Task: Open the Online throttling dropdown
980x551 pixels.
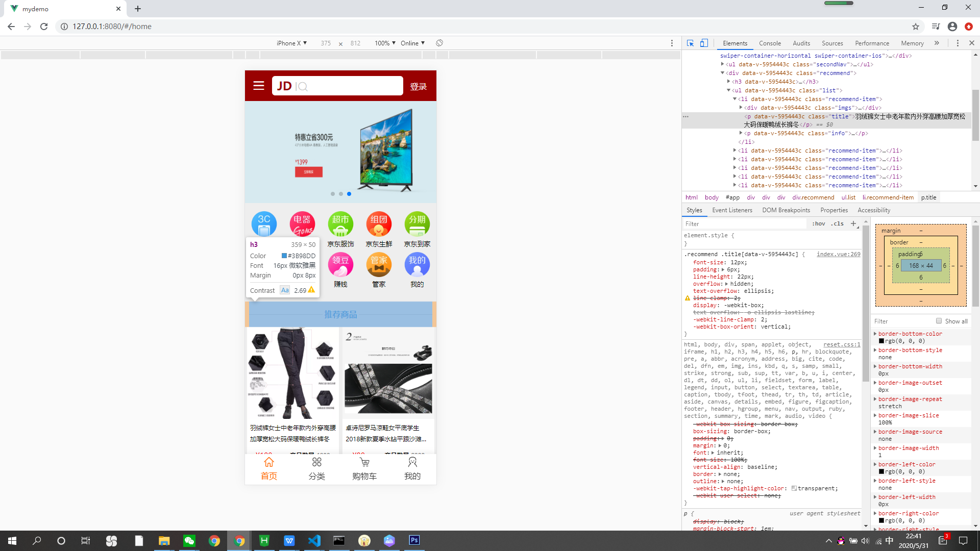Action: [412, 43]
